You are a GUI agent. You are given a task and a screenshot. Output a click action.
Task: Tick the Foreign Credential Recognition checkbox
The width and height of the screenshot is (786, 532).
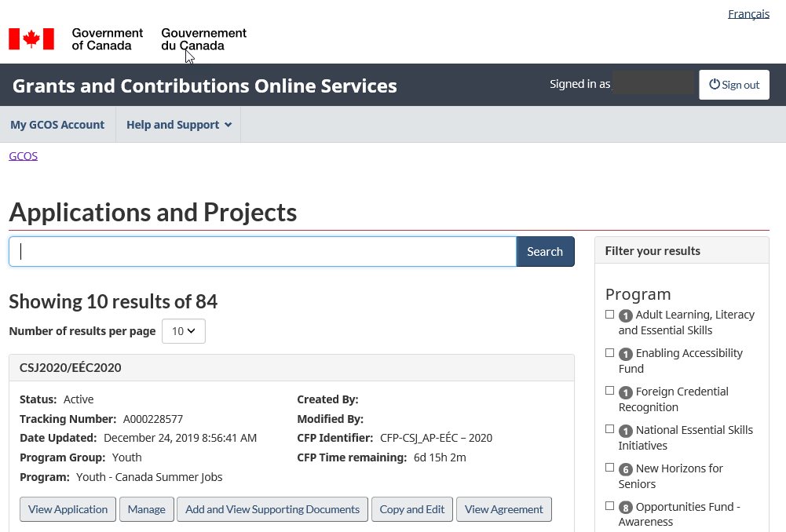pos(610,392)
